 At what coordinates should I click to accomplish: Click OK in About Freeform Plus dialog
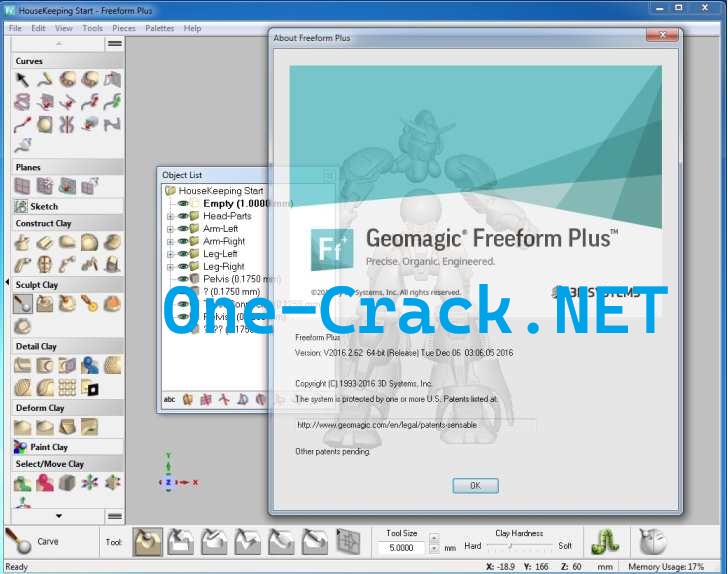pyautogui.click(x=475, y=486)
